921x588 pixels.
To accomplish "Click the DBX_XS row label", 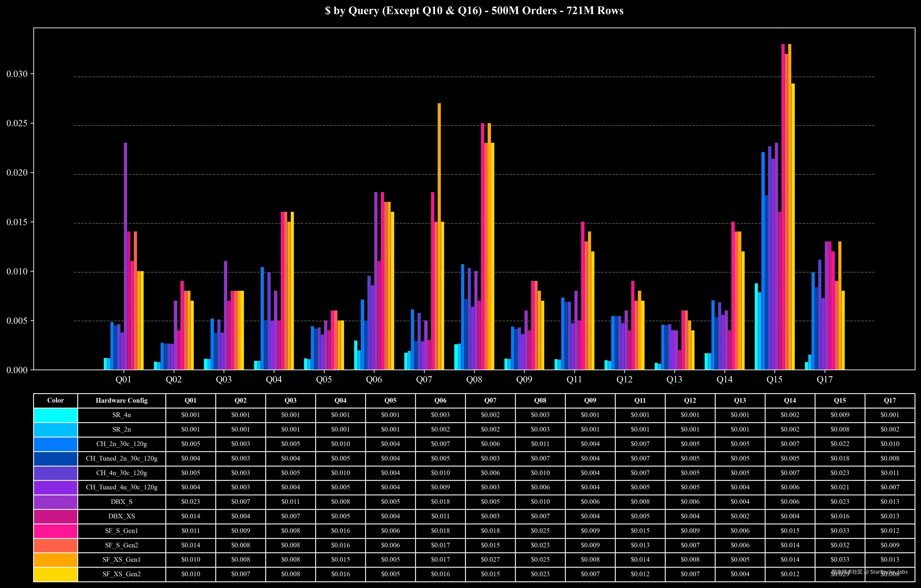I will 122,516.
